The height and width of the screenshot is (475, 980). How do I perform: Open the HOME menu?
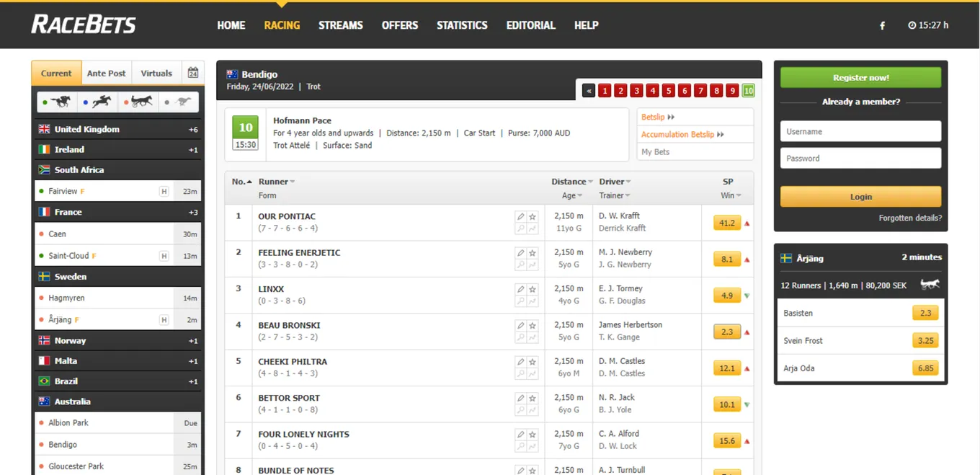231,25
